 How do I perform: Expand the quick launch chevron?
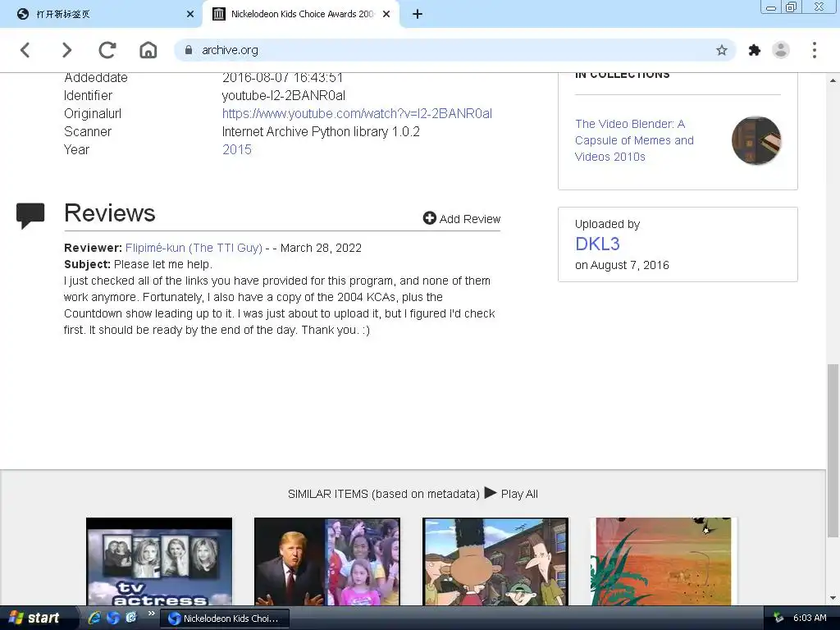point(152,614)
